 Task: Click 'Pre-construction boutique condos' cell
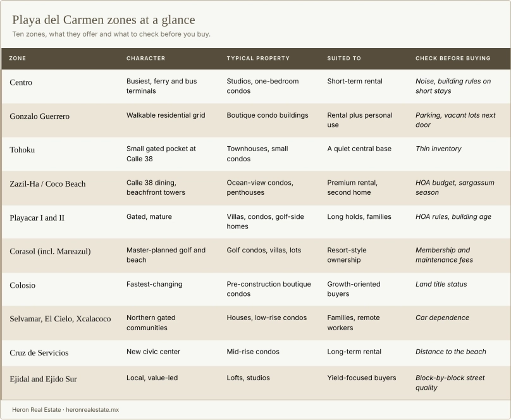(269, 288)
